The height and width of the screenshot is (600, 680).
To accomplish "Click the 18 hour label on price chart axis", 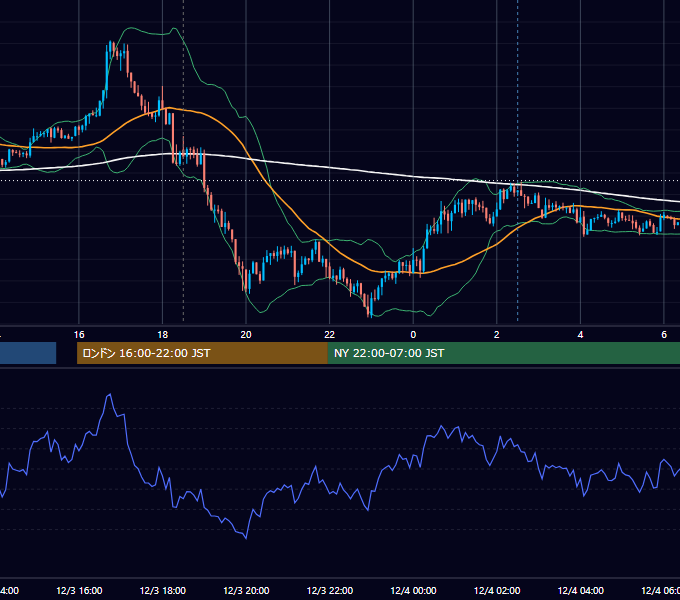I will [x=163, y=335].
